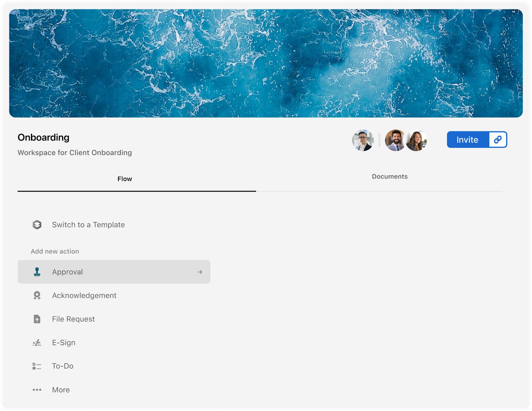Select the To-Do checklist icon
The height and width of the screenshot is (411, 532).
click(37, 366)
